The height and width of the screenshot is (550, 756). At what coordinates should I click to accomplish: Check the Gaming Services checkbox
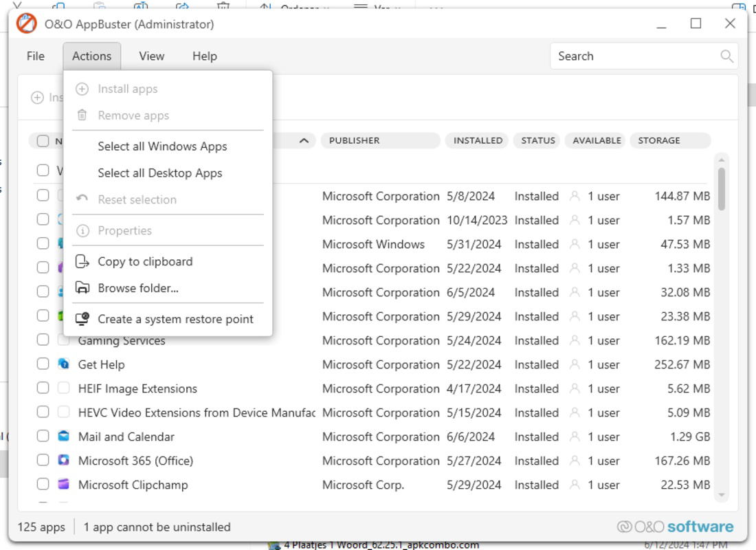[43, 340]
